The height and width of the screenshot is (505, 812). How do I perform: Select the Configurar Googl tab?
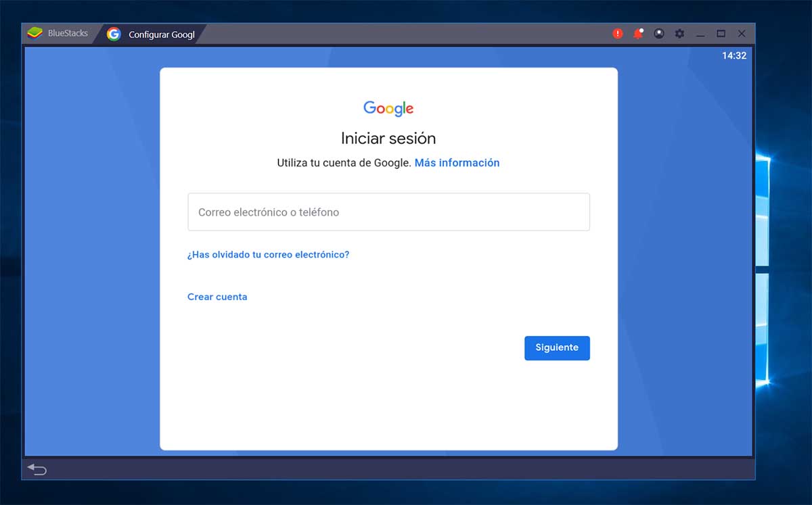tap(161, 34)
